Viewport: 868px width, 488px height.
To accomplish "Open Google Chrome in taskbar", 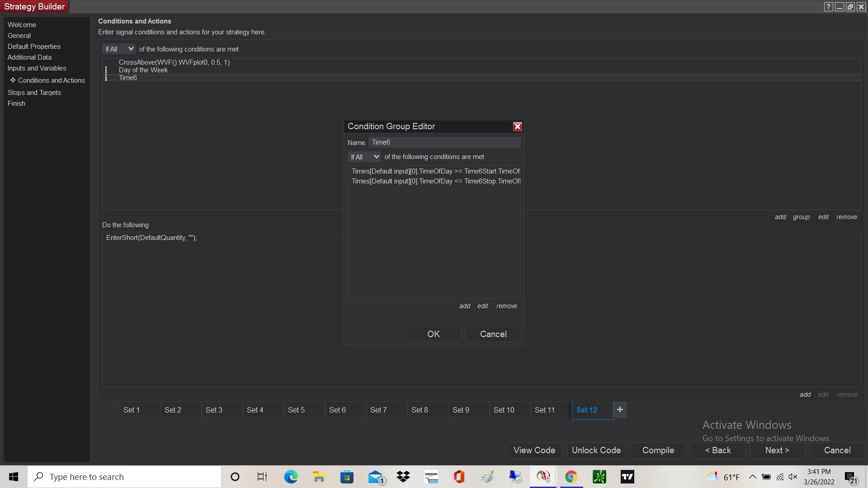I will click(571, 477).
